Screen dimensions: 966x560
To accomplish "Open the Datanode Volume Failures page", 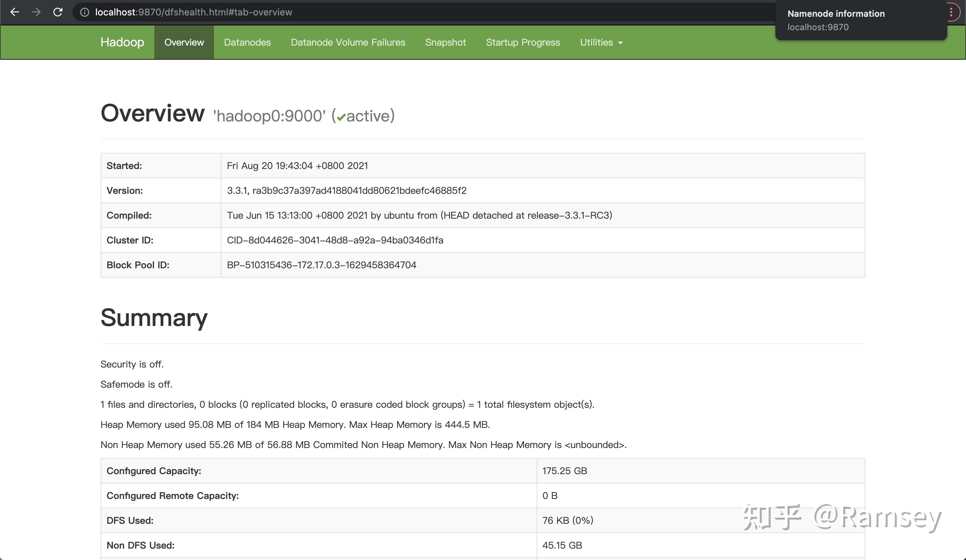I will click(348, 42).
